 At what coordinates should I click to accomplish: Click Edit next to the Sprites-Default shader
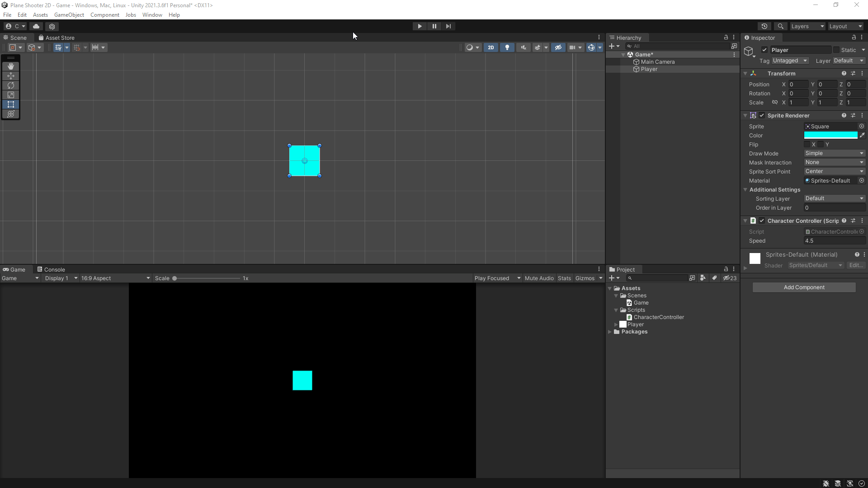pyautogui.click(x=855, y=265)
